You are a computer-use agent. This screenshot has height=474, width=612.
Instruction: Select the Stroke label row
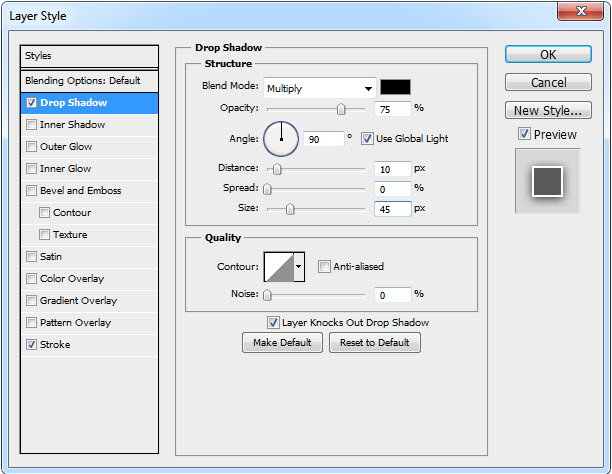[x=55, y=345]
